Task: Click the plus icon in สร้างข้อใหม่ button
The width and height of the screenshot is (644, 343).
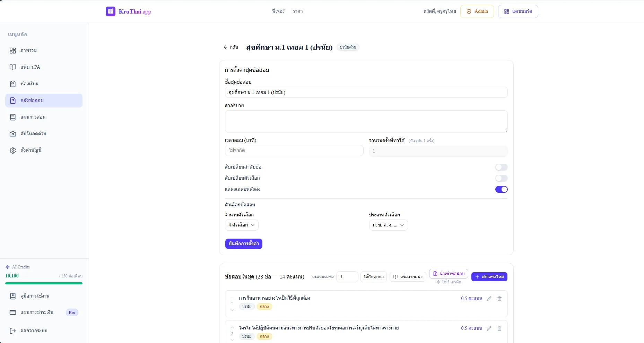Action: [477, 277]
